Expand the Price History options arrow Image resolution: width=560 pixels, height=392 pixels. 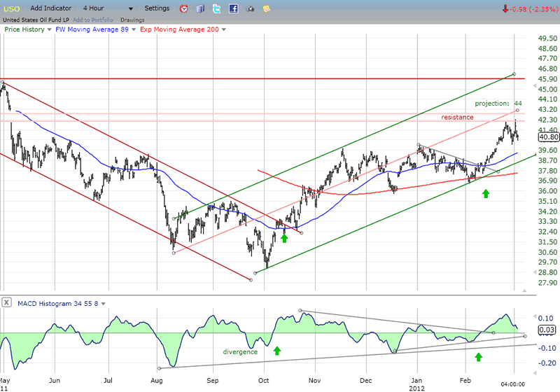point(48,29)
